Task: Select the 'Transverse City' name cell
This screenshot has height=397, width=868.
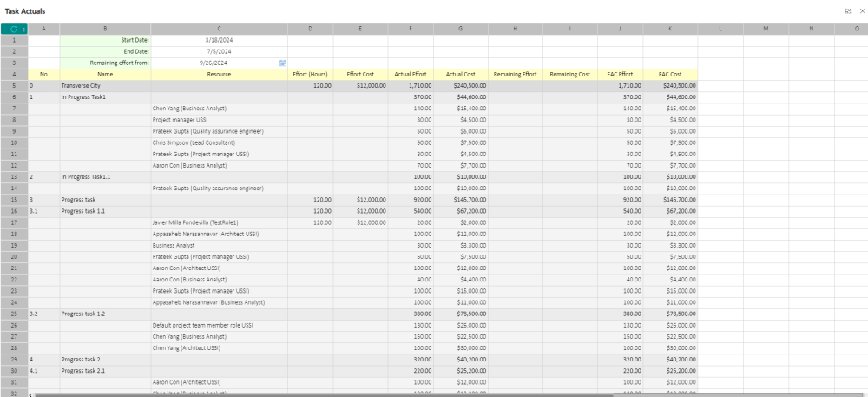Action: [x=105, y=86]
